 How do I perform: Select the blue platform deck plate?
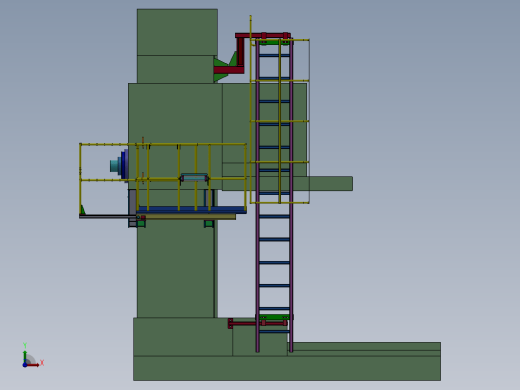(x=191, y=210)
